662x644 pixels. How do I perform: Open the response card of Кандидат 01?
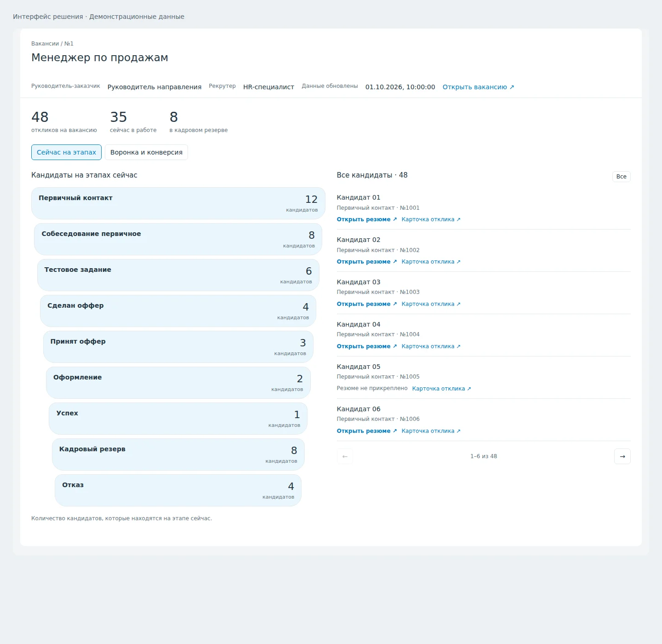[x=431, y=219]
